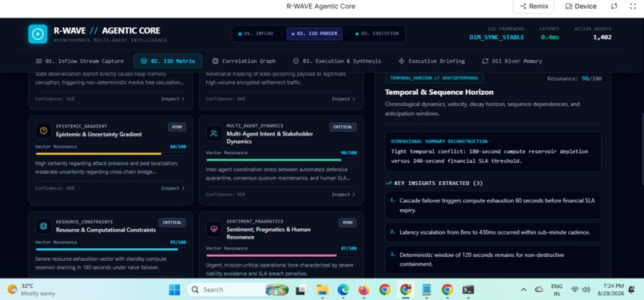
Task: Click the DIM_SYNC_STABLE status value
Action: [x=496, y=37]
